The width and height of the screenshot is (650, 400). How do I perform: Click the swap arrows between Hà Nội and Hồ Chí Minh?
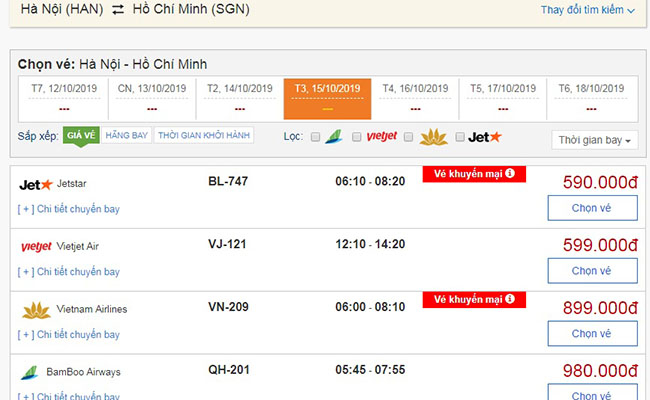click(x=117, y=10)
